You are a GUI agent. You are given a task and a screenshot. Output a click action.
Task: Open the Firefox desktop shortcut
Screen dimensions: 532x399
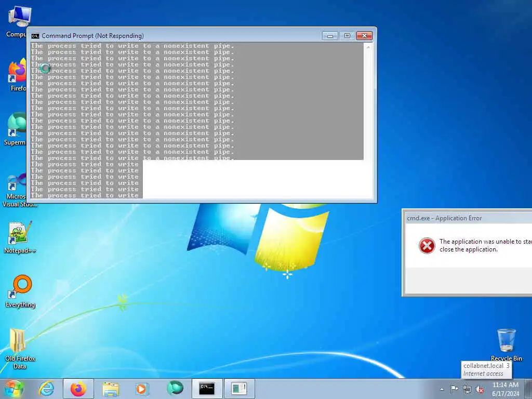pos(18,75)
